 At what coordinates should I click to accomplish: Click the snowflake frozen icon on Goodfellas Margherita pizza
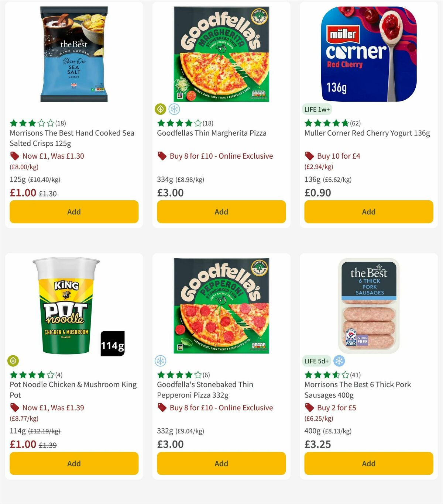(x=175, y=109)
